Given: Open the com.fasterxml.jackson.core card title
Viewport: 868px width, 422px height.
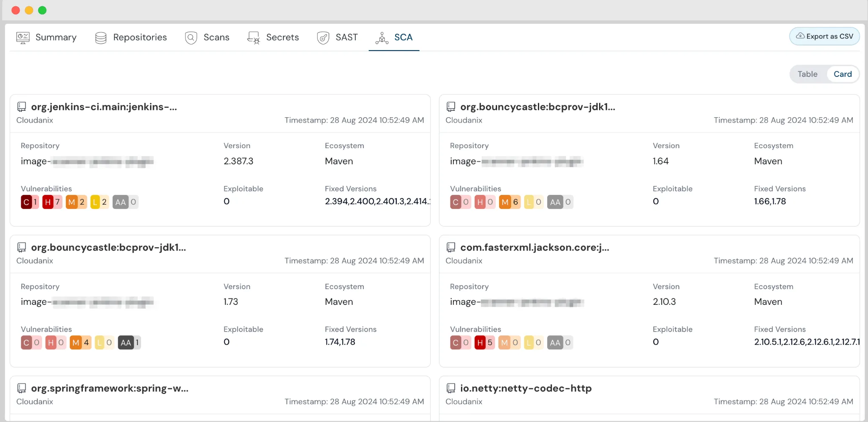Looking at the screenshot, I should point(534,247).
